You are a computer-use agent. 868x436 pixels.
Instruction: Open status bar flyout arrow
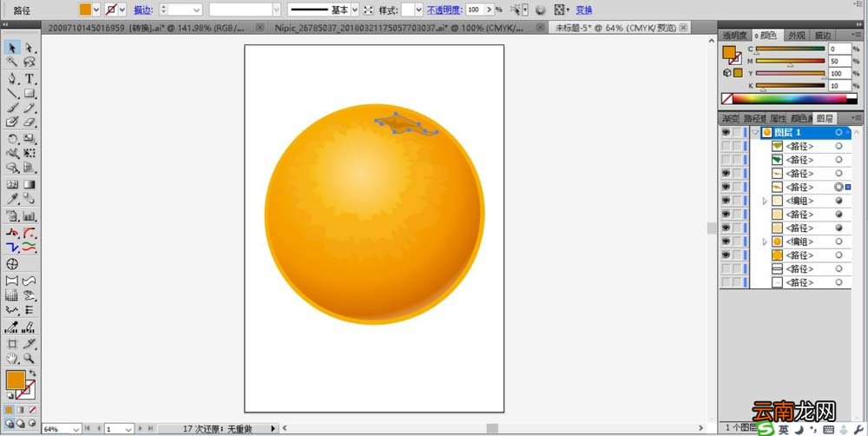click(273, 428)
